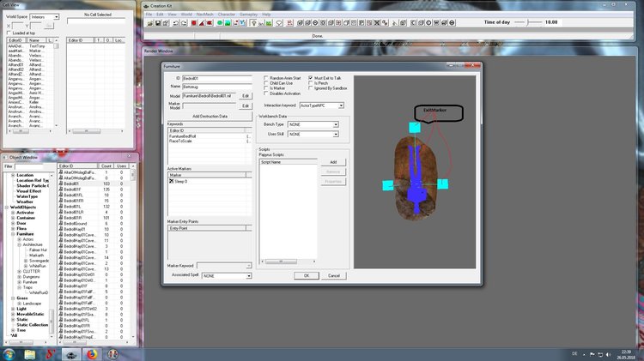Screen dimensions: 644x361
Task: Click Edit next to the Model path
Action: pyautogui.click(x=246, y=95)
